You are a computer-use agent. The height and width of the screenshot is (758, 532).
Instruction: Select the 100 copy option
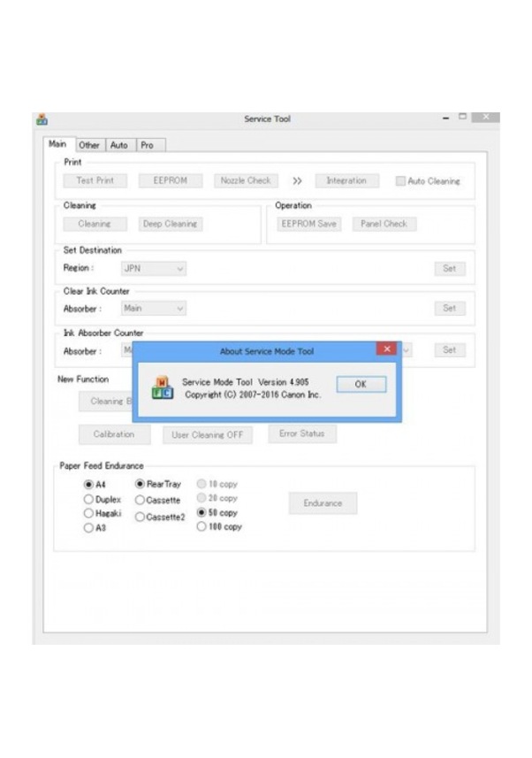(201, 526)
